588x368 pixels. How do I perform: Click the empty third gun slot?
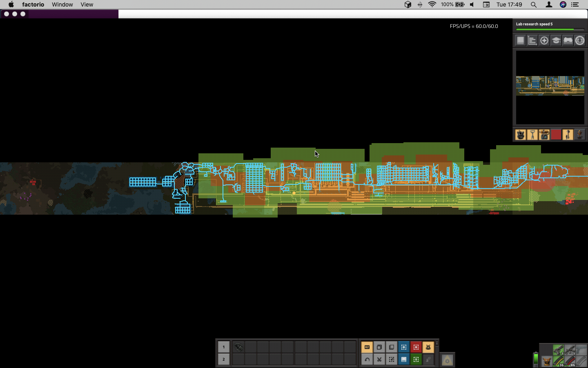(x=581, y=350)
